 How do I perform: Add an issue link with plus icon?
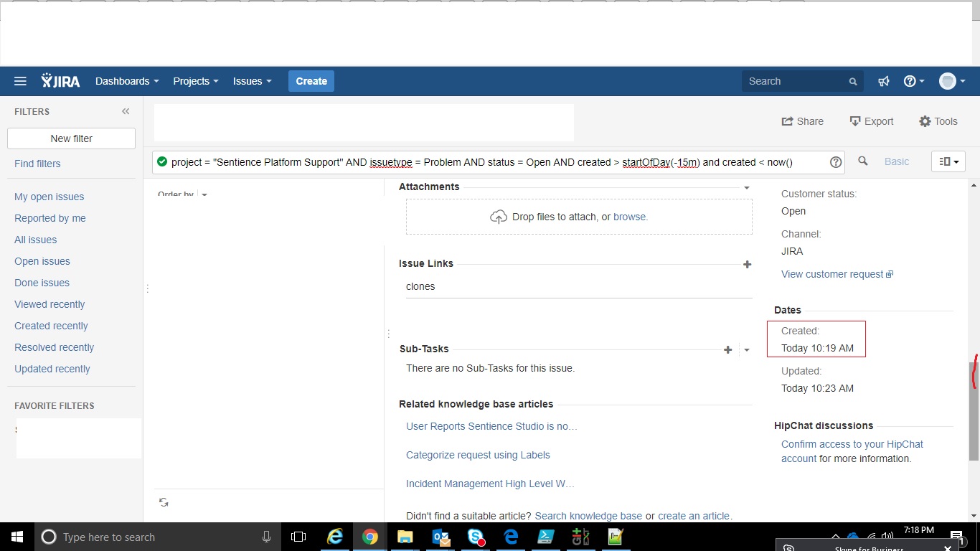pos(747,264)
